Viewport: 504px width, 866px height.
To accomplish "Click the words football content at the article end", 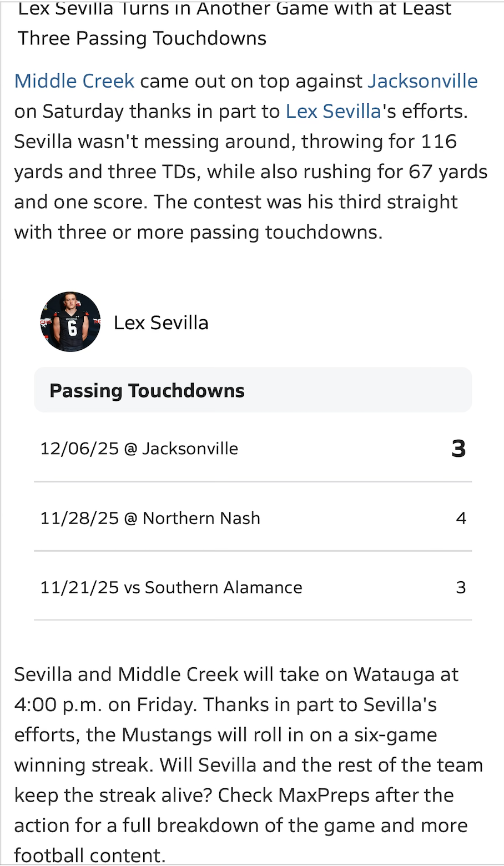I will (89, 855).
